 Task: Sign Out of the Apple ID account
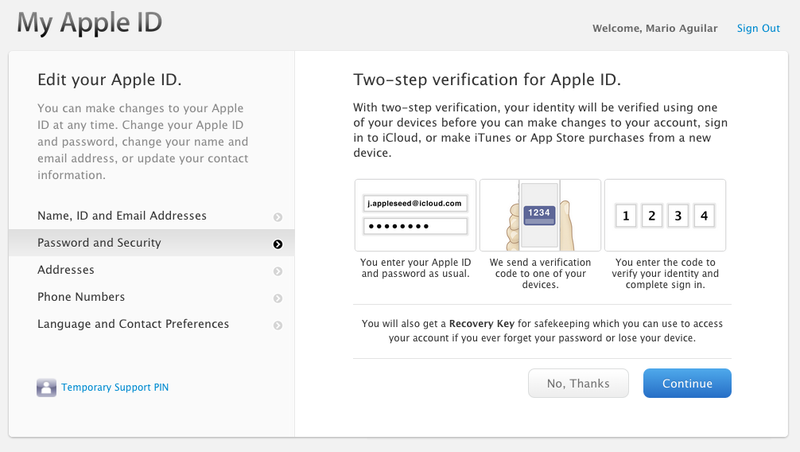[x=758, y=29]
